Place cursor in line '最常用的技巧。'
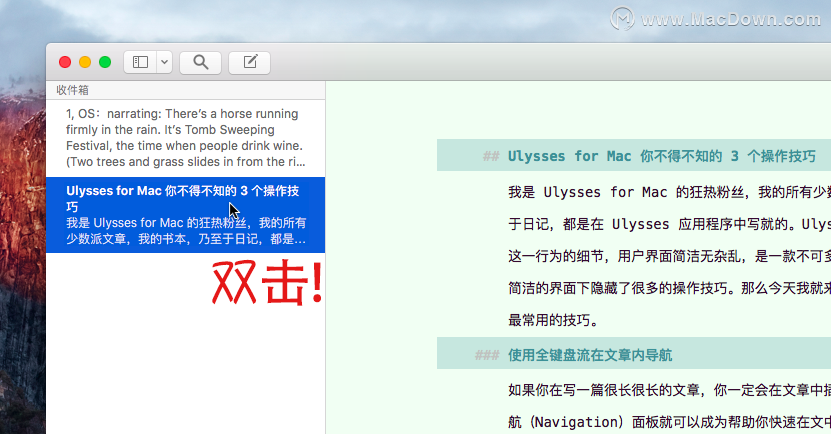 [x=553, y=320]
